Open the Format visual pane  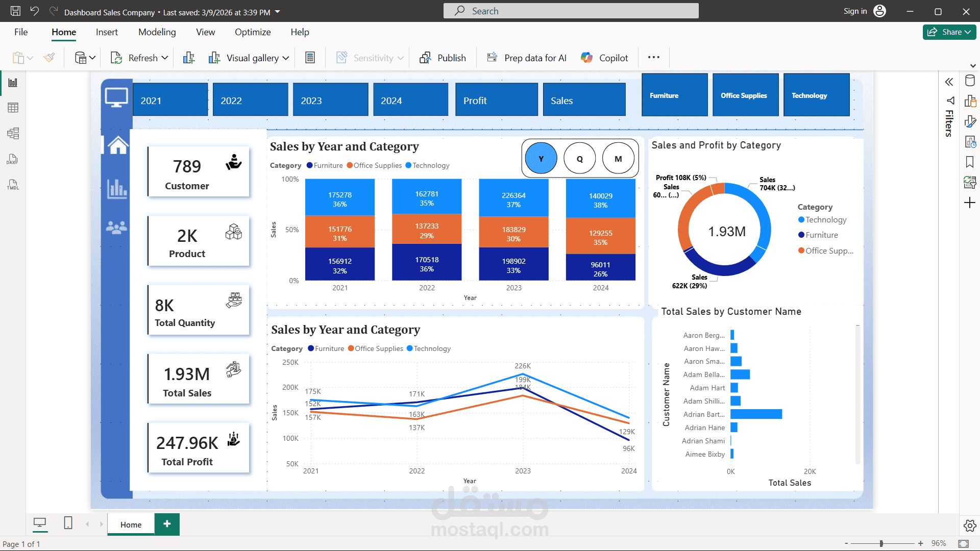coord(970,121)
